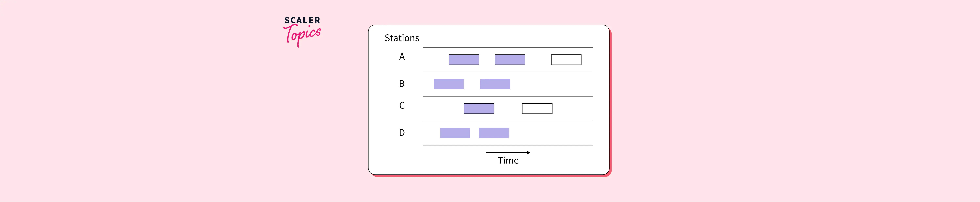Click the purple block in row C
Image resolution: width=980 pixels, height=202 pixels.
[x=479, y=109]
